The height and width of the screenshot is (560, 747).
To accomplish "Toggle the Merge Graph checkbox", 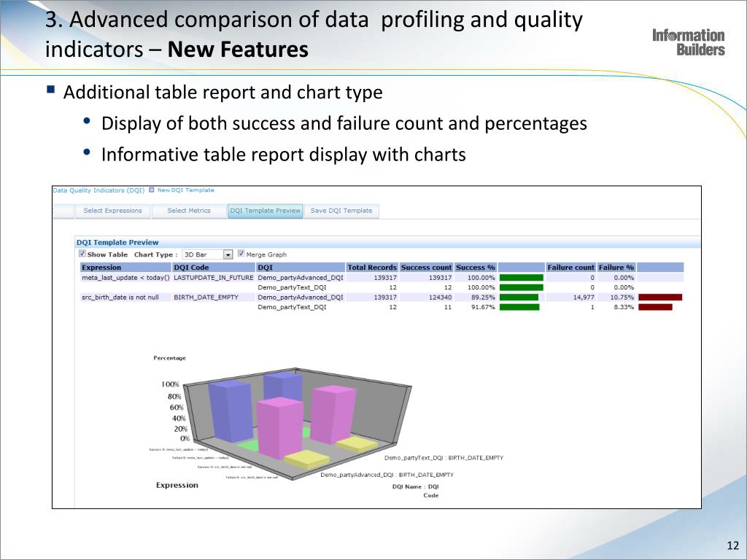I will coord(241,254).
